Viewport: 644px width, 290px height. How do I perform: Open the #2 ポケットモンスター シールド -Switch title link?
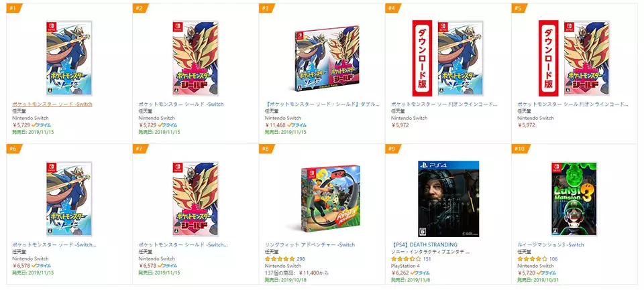click(x=181, y=104)
